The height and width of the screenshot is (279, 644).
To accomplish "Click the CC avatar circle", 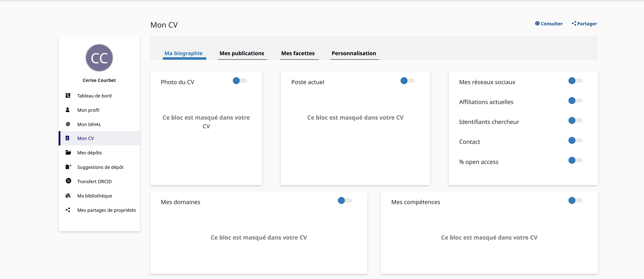I will point(99,58).
